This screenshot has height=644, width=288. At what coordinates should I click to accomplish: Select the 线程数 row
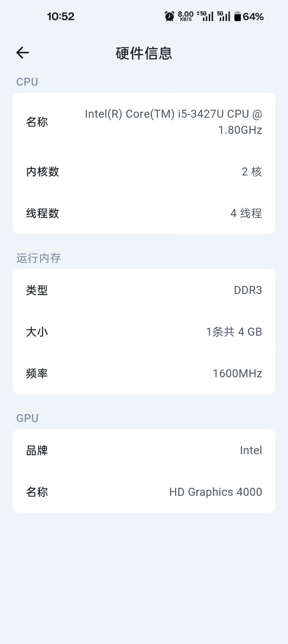coord(144,213)
